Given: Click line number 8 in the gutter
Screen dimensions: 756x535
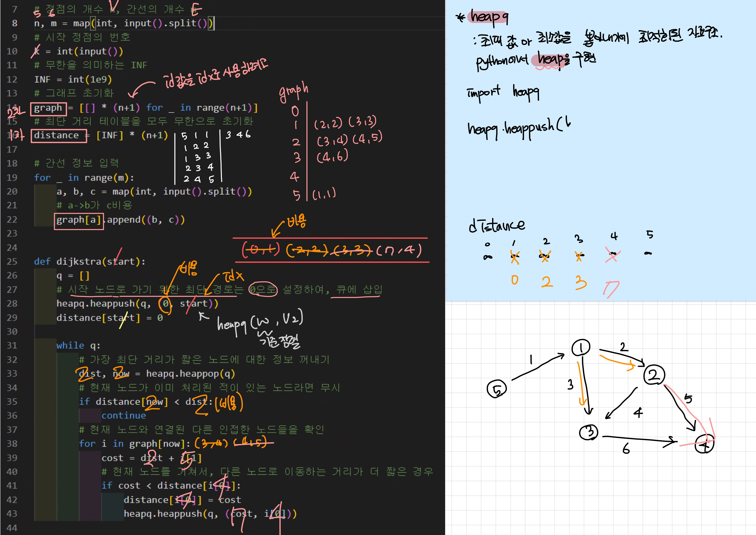Looking at the screenshot, I should (14, 23).
